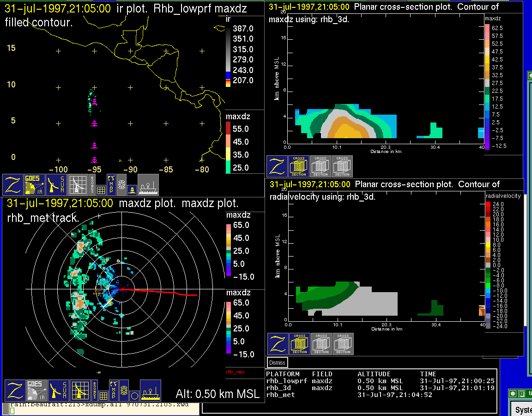
Task: Select the yellow ship icon in the maxdz plot window
Action: point(150,391)
